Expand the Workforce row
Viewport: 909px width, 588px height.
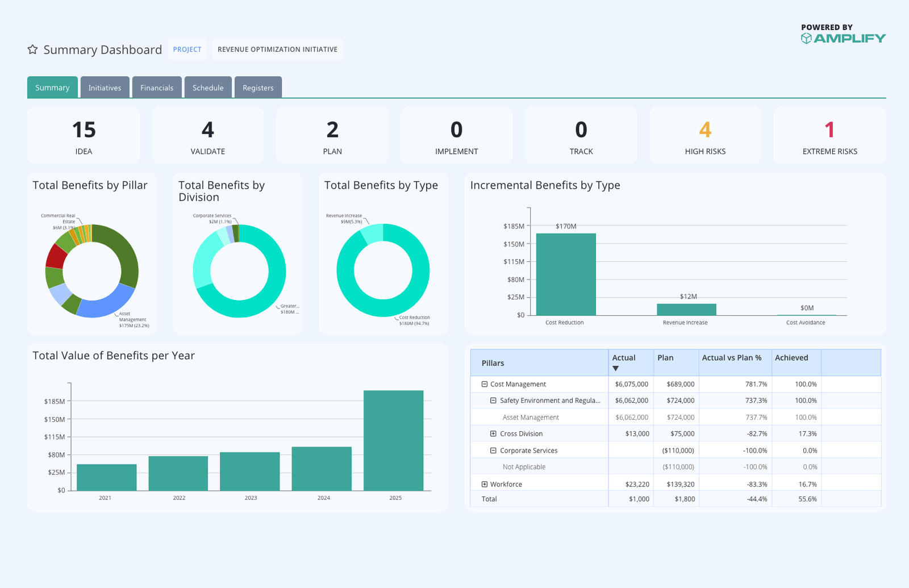coord(485,484)
